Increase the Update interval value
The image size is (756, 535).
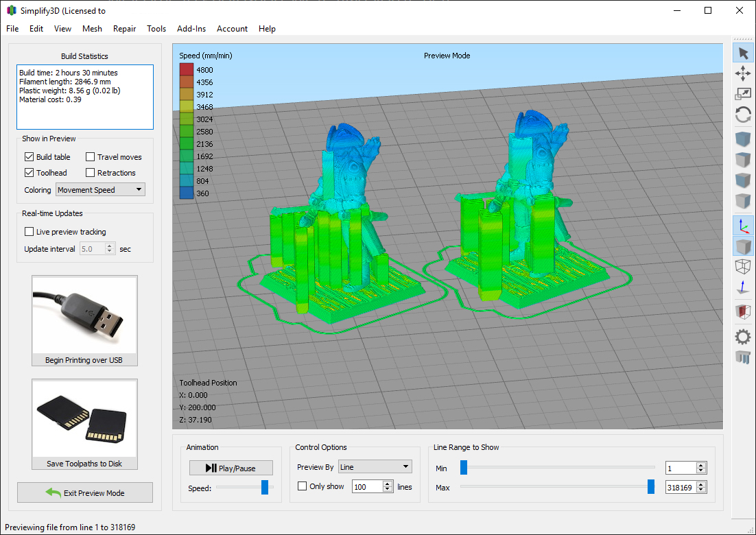(110, 246)
